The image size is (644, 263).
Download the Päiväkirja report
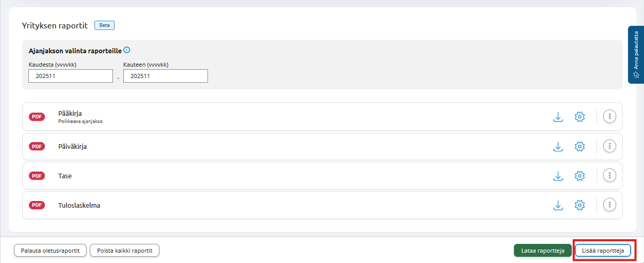click(x=558, y=147)
